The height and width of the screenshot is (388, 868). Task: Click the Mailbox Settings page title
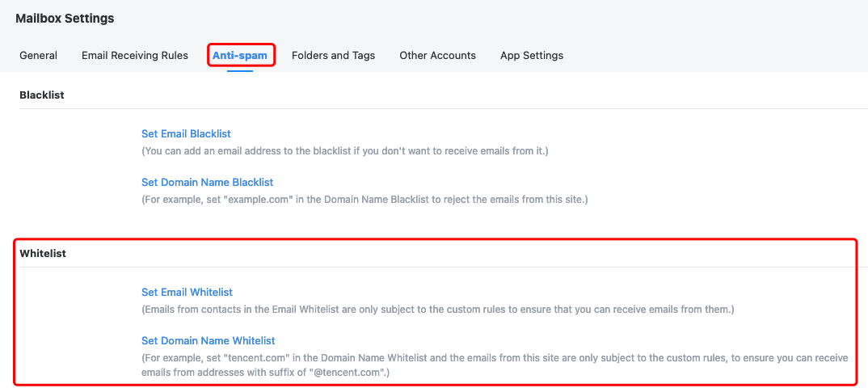click(65, 18)
